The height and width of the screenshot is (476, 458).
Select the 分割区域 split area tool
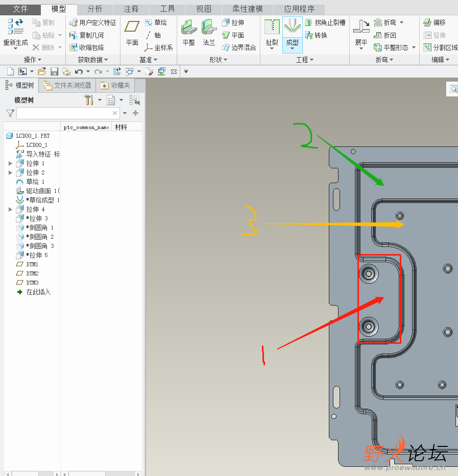(440, 47)
